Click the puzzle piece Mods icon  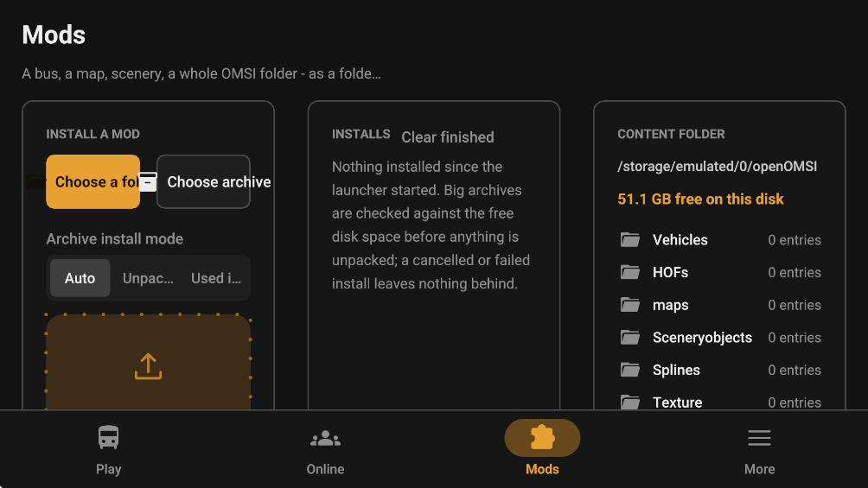tap(543, 438)
